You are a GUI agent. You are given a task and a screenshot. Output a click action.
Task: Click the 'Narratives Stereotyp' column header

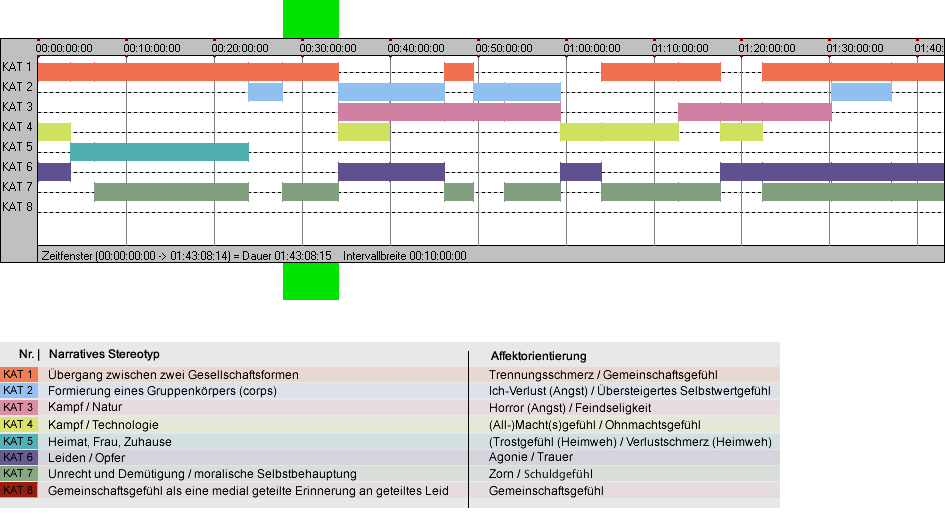104,354
